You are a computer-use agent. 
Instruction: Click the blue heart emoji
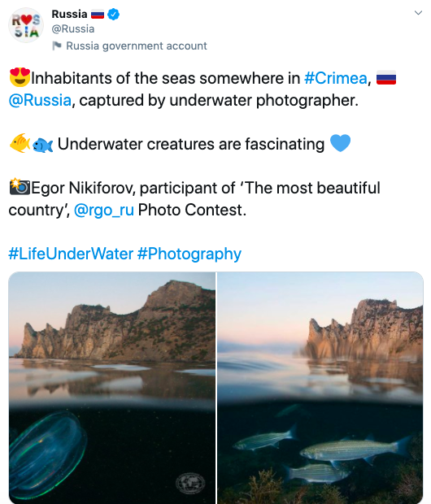click(340, 143)
